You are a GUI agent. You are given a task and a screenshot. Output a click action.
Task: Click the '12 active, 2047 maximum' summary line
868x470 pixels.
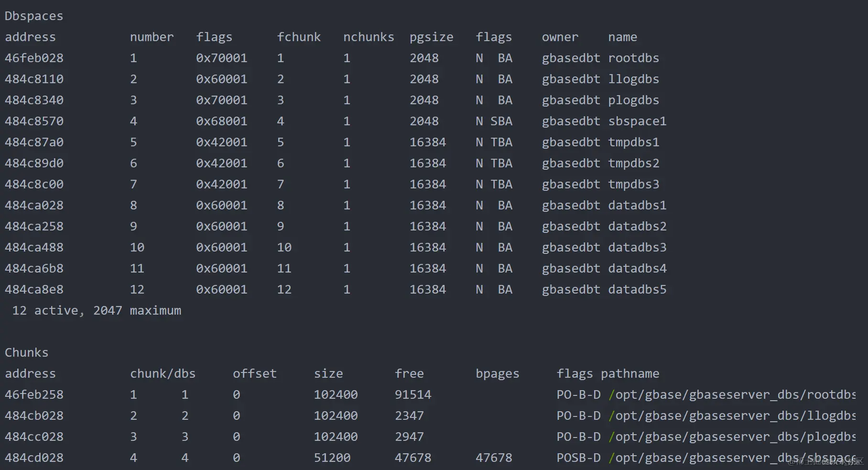pos(97,311)
